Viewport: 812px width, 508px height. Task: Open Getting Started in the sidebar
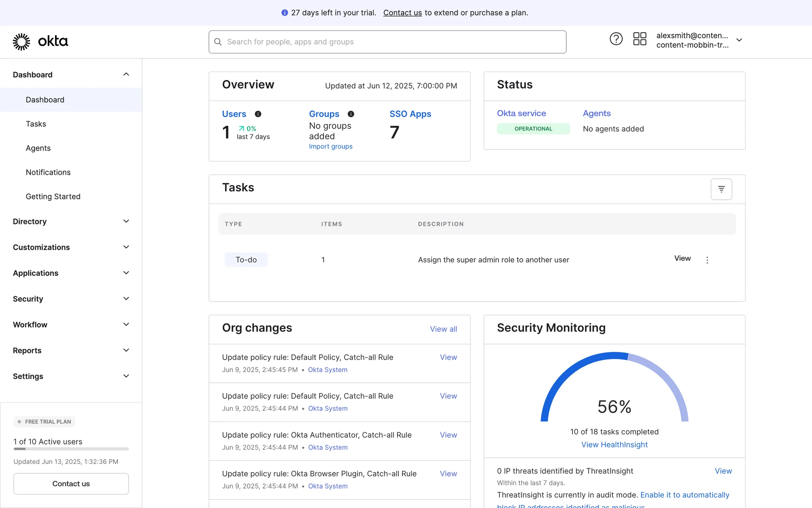(x=53, y=196)
